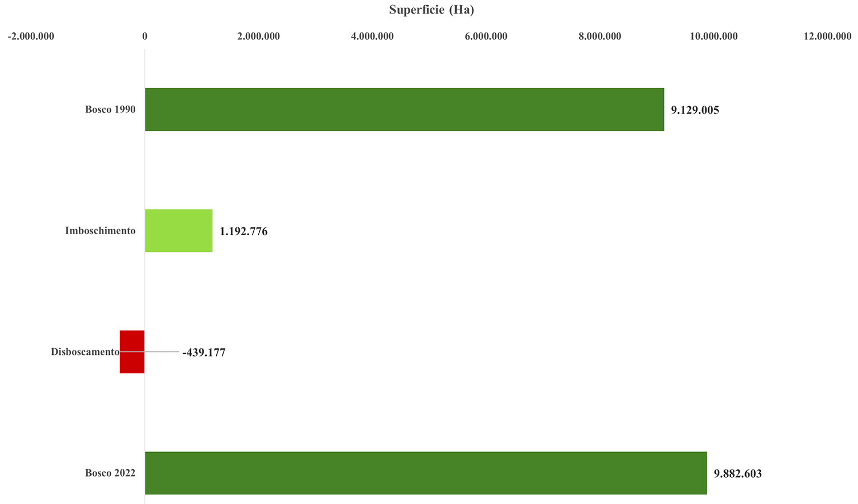Select the light green Imboschimento bar
This screenshot has height=504, width=858.
(x=178, y=231)
